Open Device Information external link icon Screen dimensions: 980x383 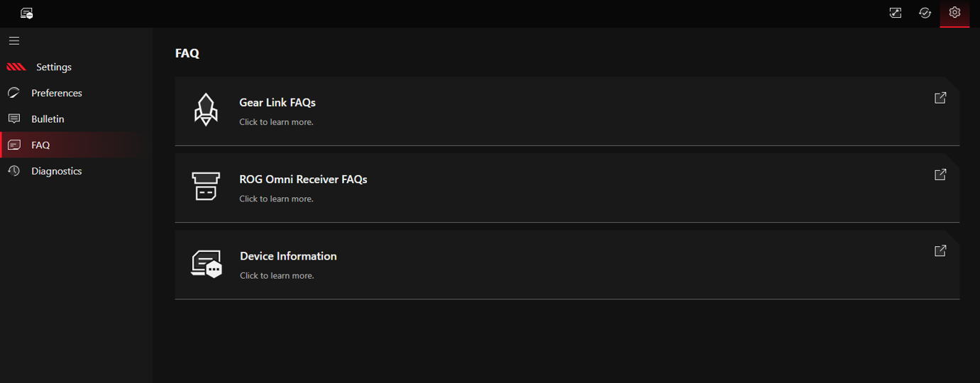tap(940, 251)
